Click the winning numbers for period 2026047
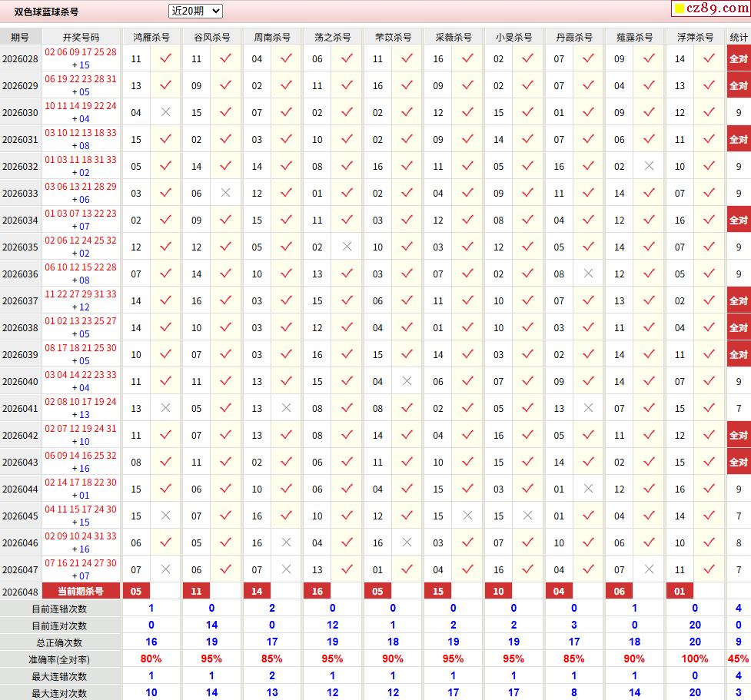This screenshot has width=751, height=700. (x=81, y=569)
